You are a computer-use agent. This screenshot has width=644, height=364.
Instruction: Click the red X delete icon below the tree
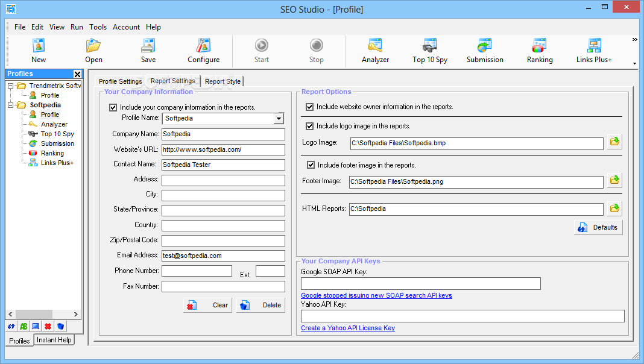[x=48, y=326]
